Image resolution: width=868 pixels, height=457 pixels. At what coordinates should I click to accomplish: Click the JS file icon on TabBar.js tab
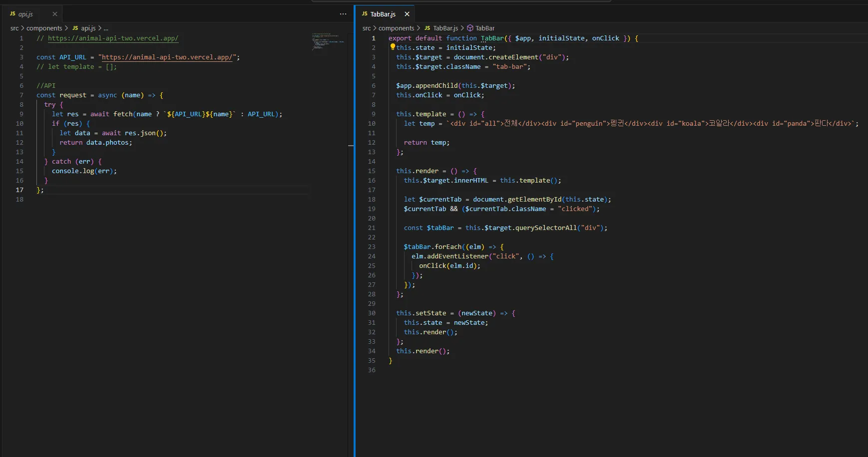pyautogui.click(x=365, y=14)
